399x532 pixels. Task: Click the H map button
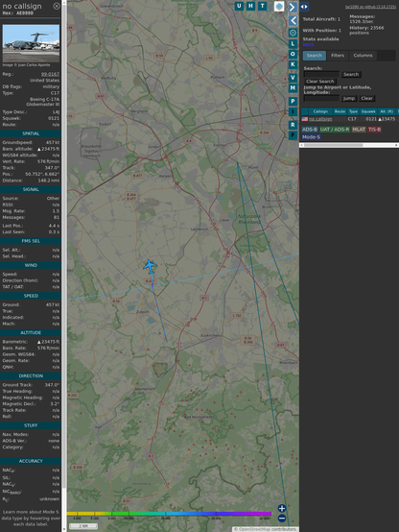pos(251,6)
